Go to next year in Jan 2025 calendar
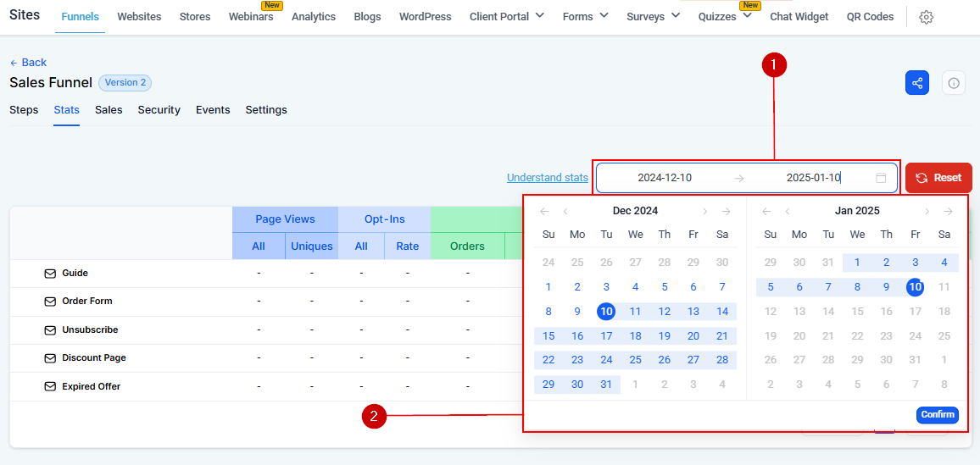The width and height of the screenshot is (980, 465). [948, 211]
